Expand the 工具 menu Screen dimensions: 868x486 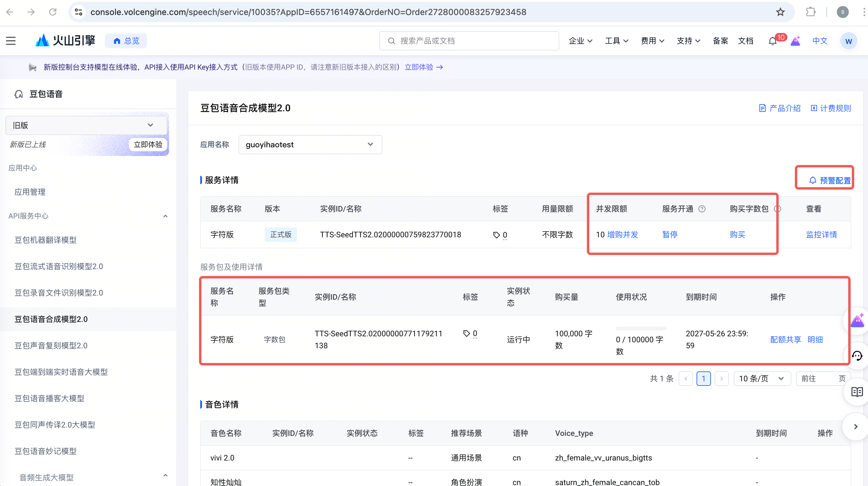[x=616, y=41]
